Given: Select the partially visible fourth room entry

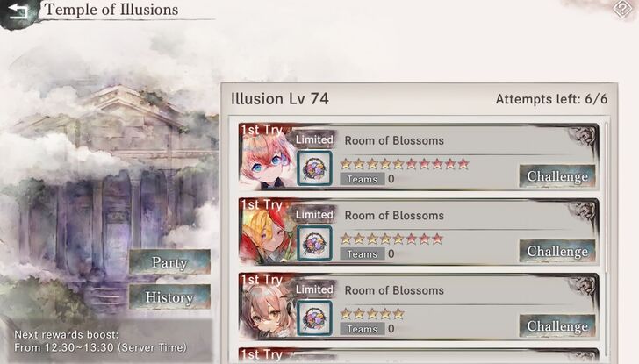Looking at the screenshot, I should (x=419, y=355).
